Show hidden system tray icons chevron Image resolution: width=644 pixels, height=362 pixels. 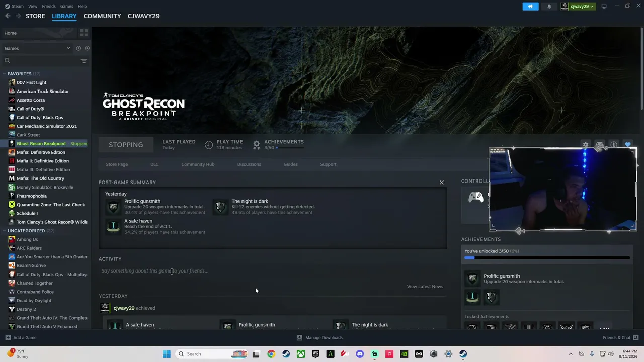(x=570, y=354)
